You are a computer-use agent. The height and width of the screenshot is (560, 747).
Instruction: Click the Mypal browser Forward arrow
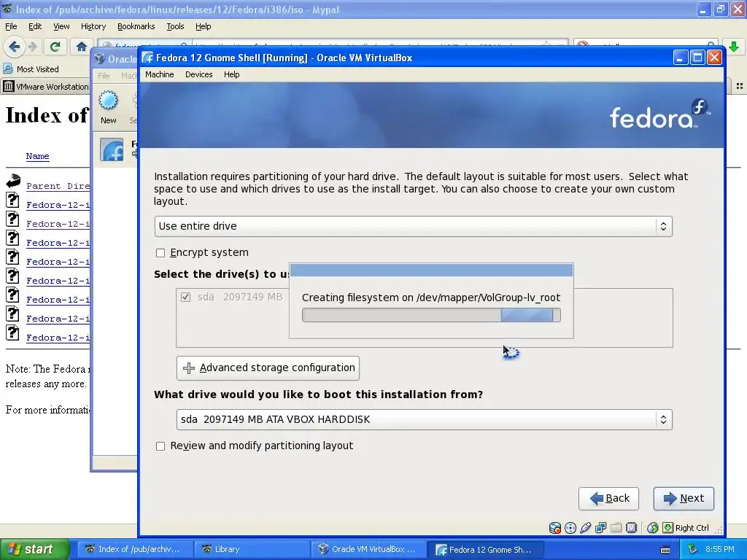pyautogui.click(x=32, y=47)
